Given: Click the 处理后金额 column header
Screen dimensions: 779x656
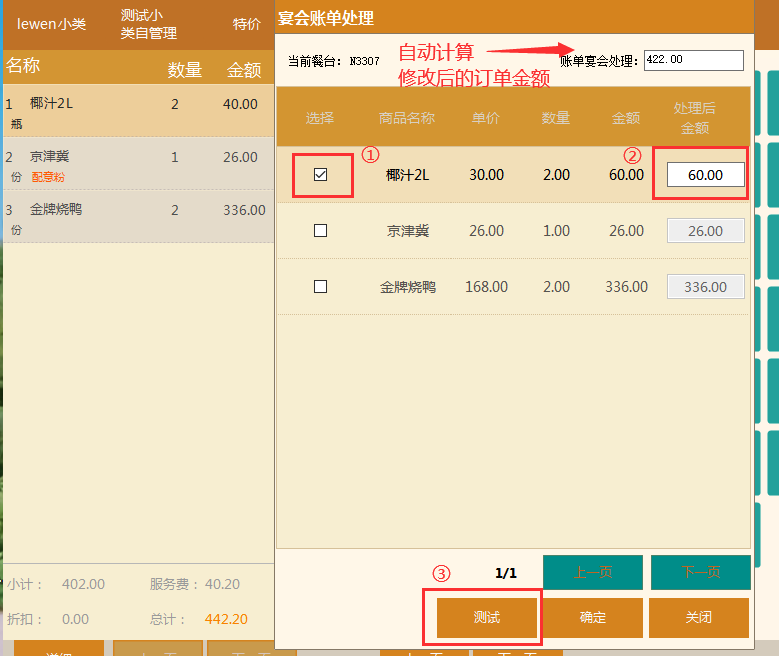Looking at the screenshot, I should pyautogui.click(x=695, y=118).
